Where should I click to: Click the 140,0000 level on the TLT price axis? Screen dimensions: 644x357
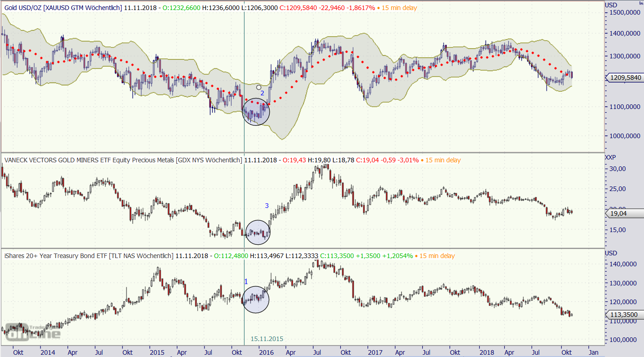pyautogui.click(x=623, y=264)
